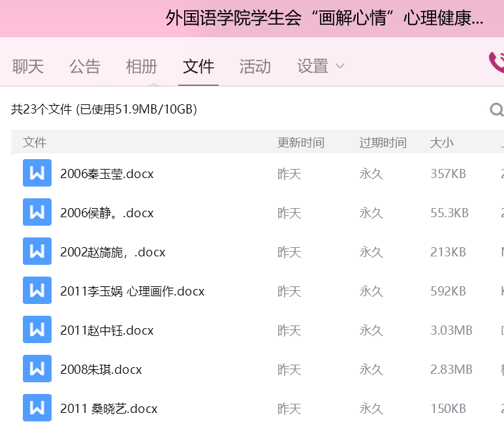The width and height of the screenshot is (504, 424).
Task: Click the Word icon for 2008朱琪.docx
Action: click(x=37, y=369)
